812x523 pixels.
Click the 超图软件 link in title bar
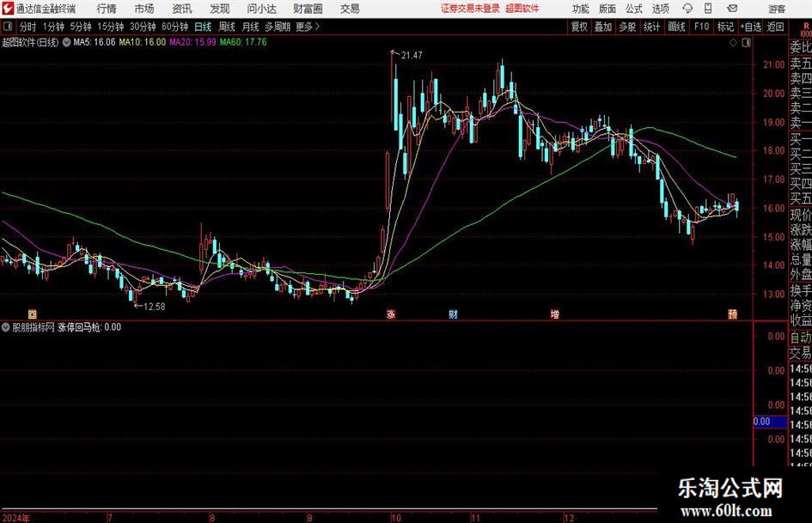tap(522, 9)
